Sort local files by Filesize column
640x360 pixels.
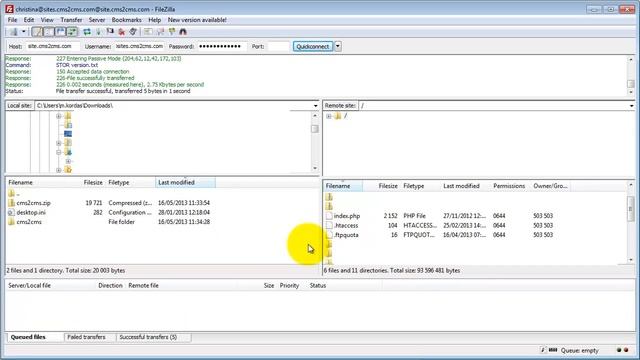coord(93,182)
